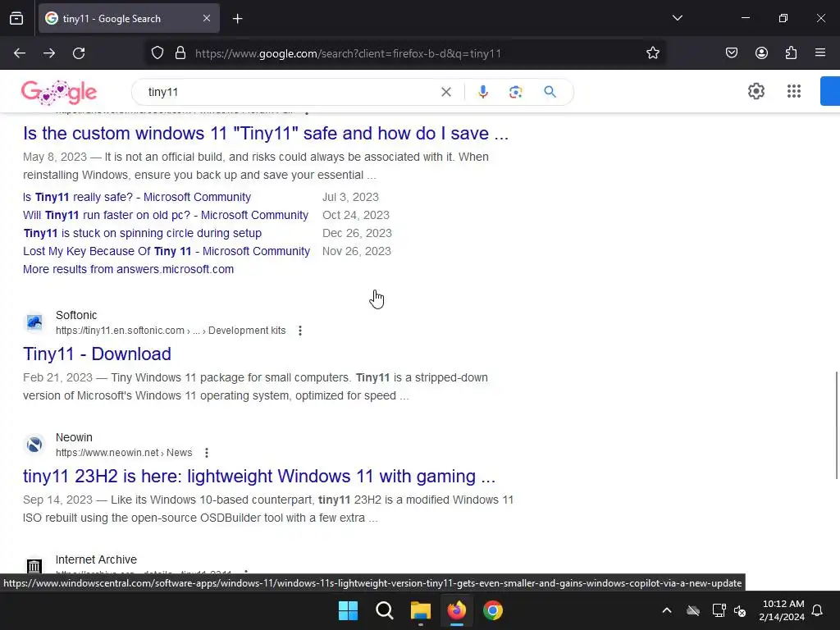Open 'Lost My Key Because Of Tiny 11' link

167,251
